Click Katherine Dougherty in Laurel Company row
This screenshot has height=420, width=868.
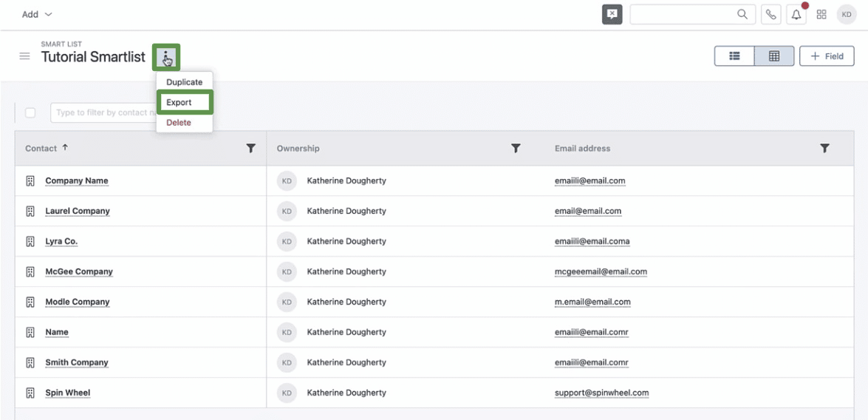[x=346, y=211]
